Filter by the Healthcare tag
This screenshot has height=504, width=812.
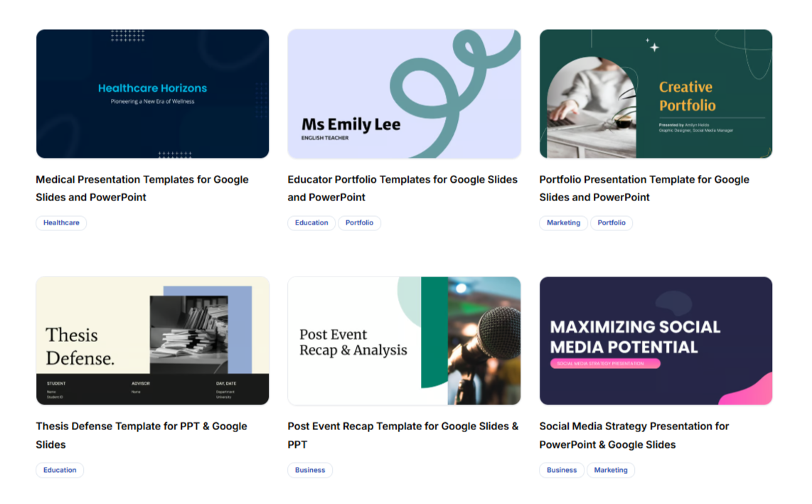click(x=61, y=223)
